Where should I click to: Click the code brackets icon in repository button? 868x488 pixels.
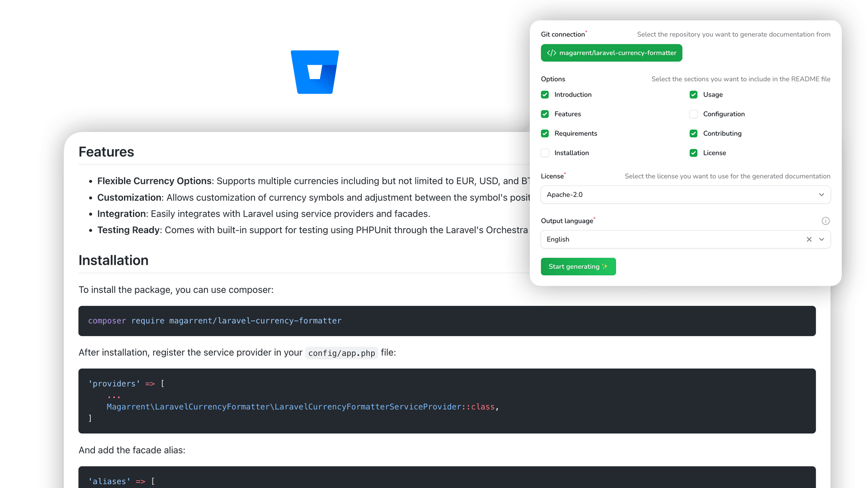click(552, 53)
